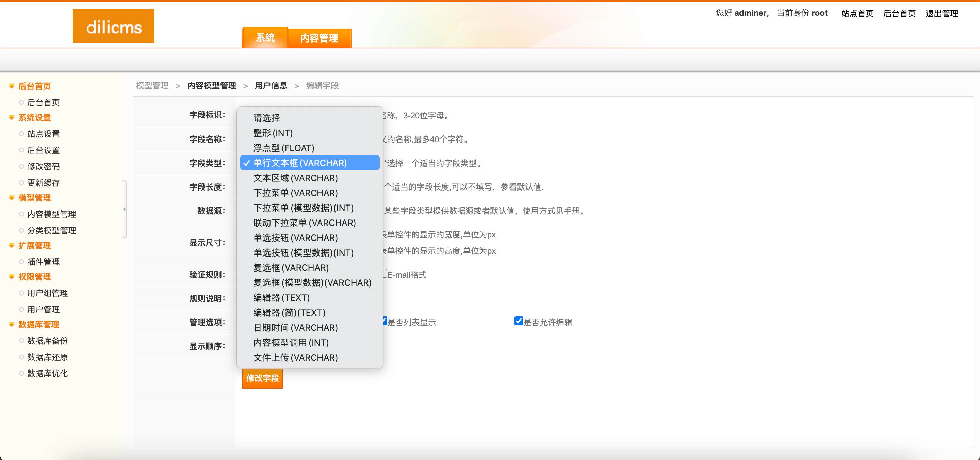Click the dilicms logo
This screenshot has width=980, height=460.
(113, 26)
